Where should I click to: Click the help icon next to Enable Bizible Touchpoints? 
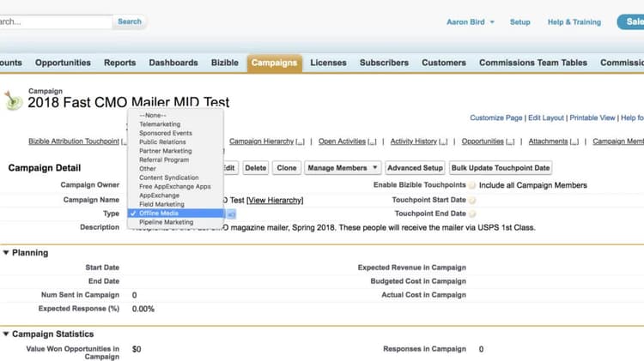(472, 185)
